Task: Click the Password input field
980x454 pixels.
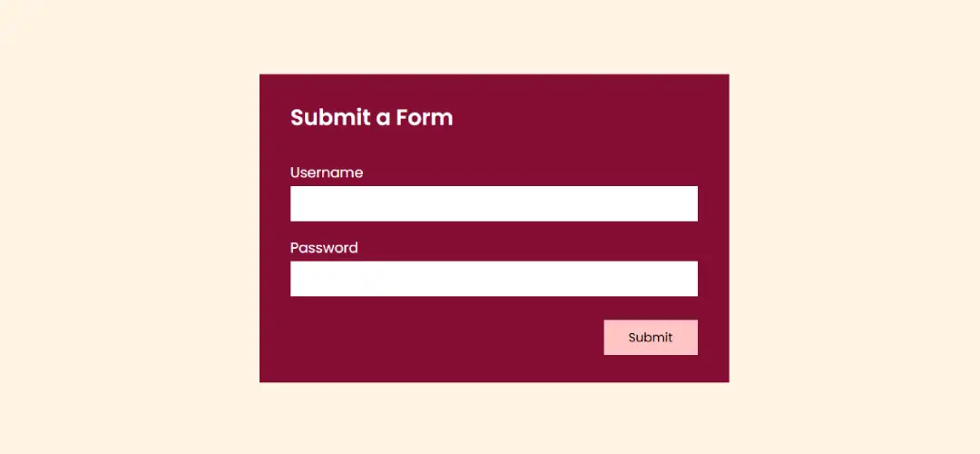Action: click(x=494, y=278)
